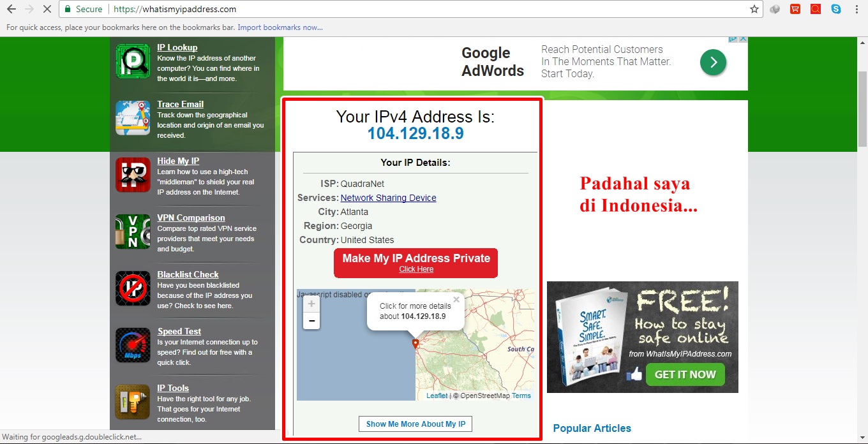
Task: Click Import bookmarks now link
Action: 280,27
